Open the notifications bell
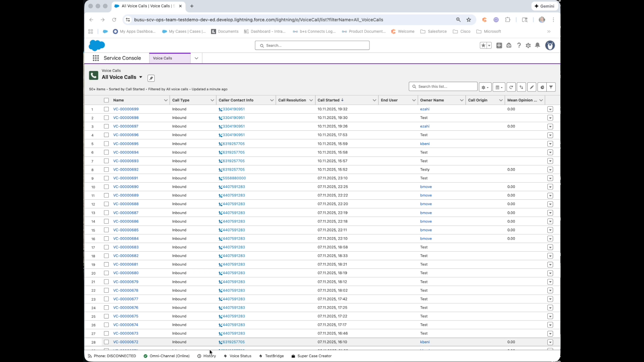Viewport: 644px width, 362px height. click(538, 45)
